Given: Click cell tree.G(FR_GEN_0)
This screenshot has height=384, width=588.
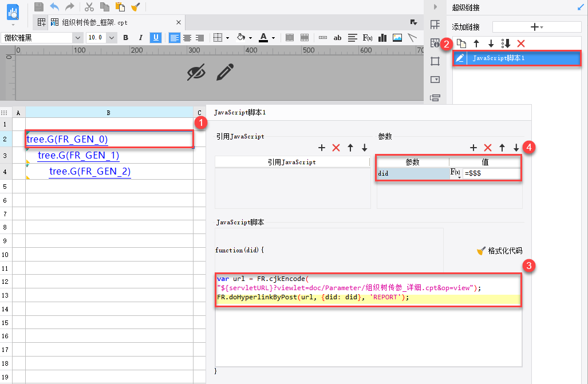Looking at the screenshot, I should click(109, 139).
